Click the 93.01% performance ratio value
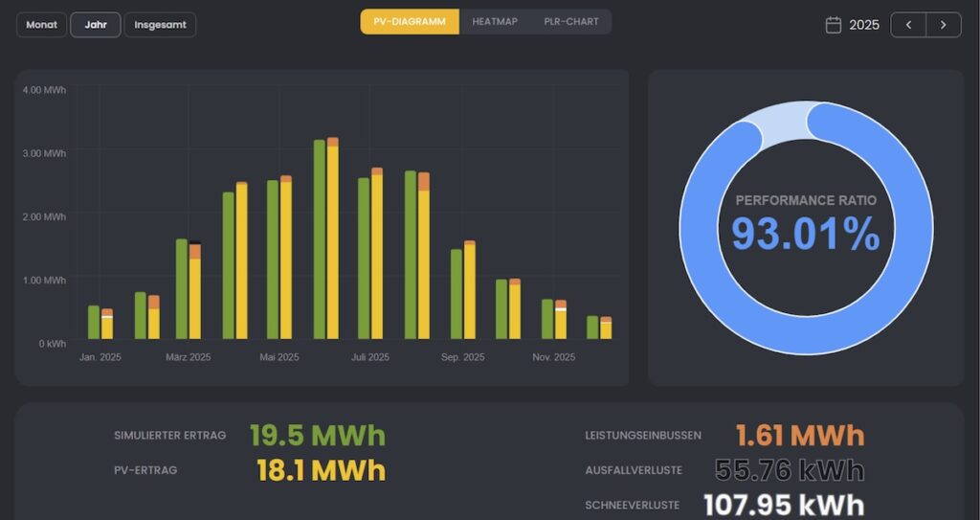 click(805, 235)
